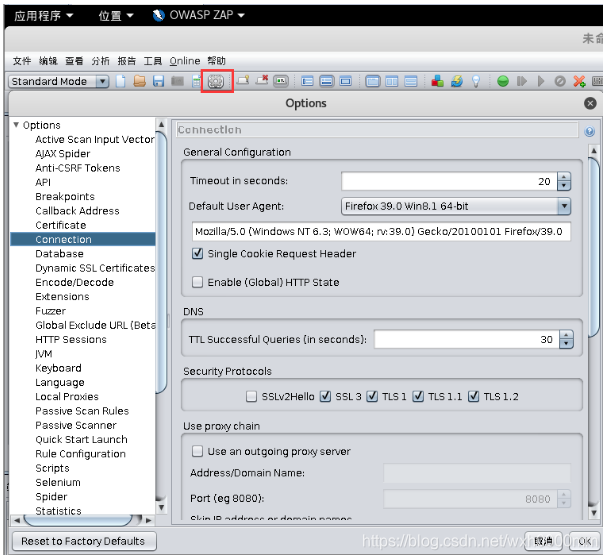Enable the SSLv2Hello protocol checkbox

[x=251, y=396]
